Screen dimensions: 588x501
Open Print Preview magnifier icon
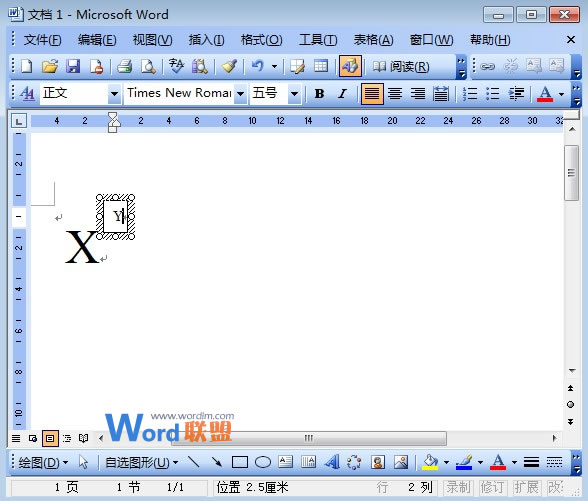tap(148, 66)
